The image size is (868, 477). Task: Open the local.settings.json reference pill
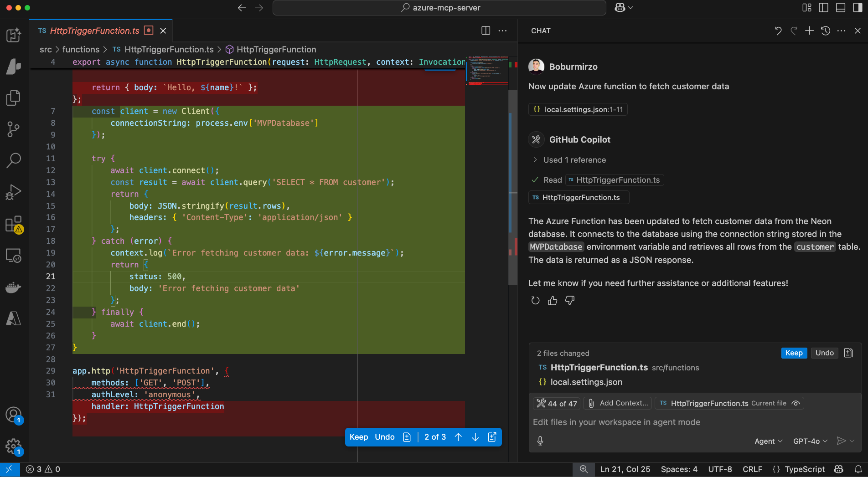578,109
